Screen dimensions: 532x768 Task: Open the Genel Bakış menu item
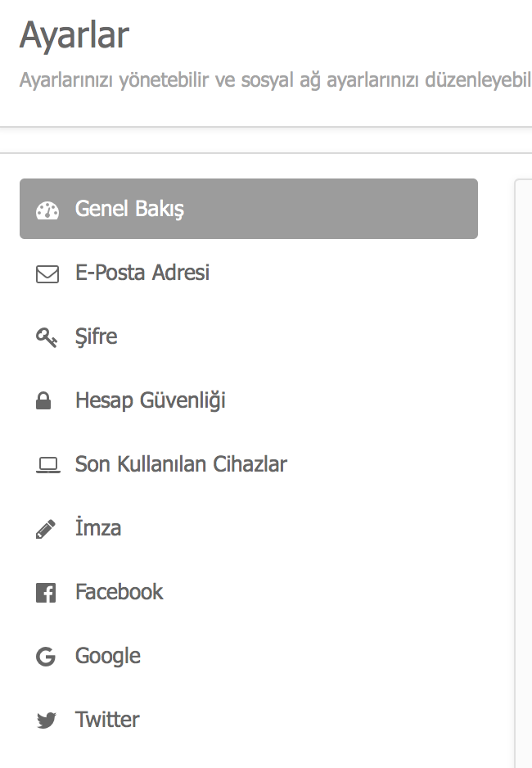tap(249, 209)
